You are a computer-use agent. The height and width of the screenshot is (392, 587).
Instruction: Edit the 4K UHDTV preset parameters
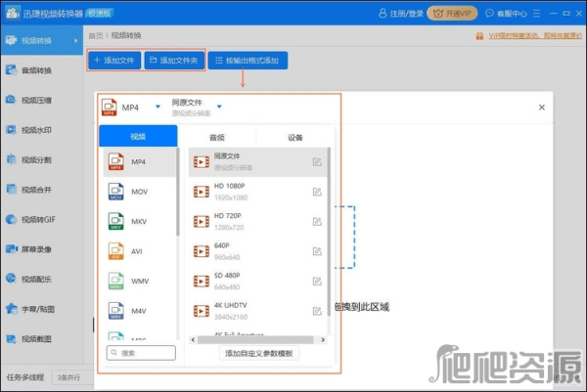pyautogui.click(x=317, y=311)
